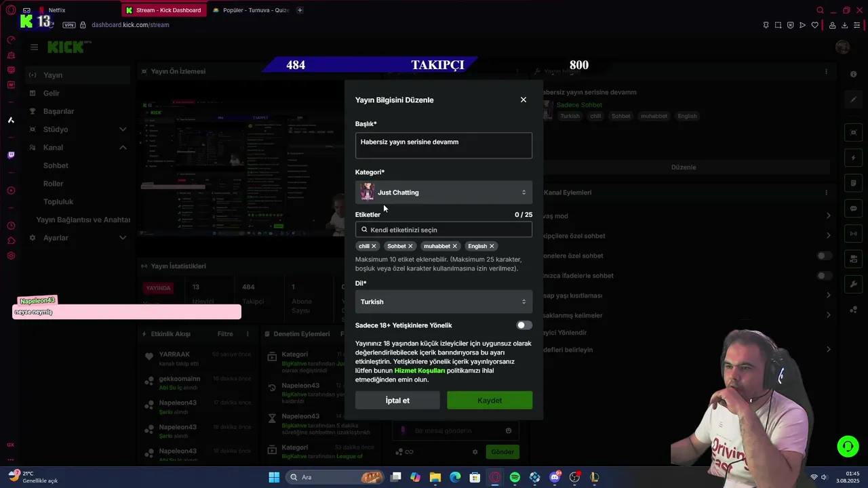Screen dimensions: 868x488
Task: Click the Twitch icon in Opera sidebar
Action: click(x=11, y=155)
